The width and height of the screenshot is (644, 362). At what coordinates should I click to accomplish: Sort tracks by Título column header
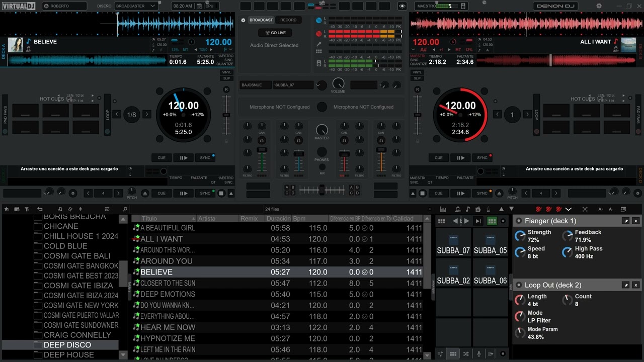coord(168,218)
